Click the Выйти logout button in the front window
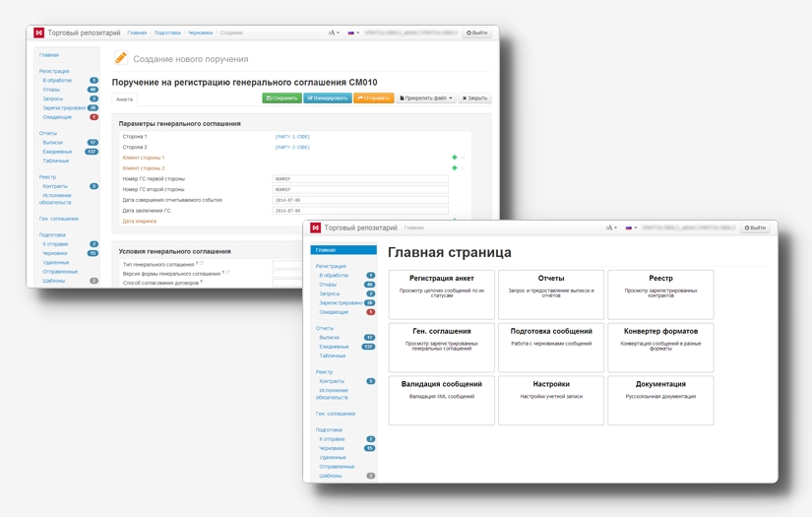 (x=755, y=227)
